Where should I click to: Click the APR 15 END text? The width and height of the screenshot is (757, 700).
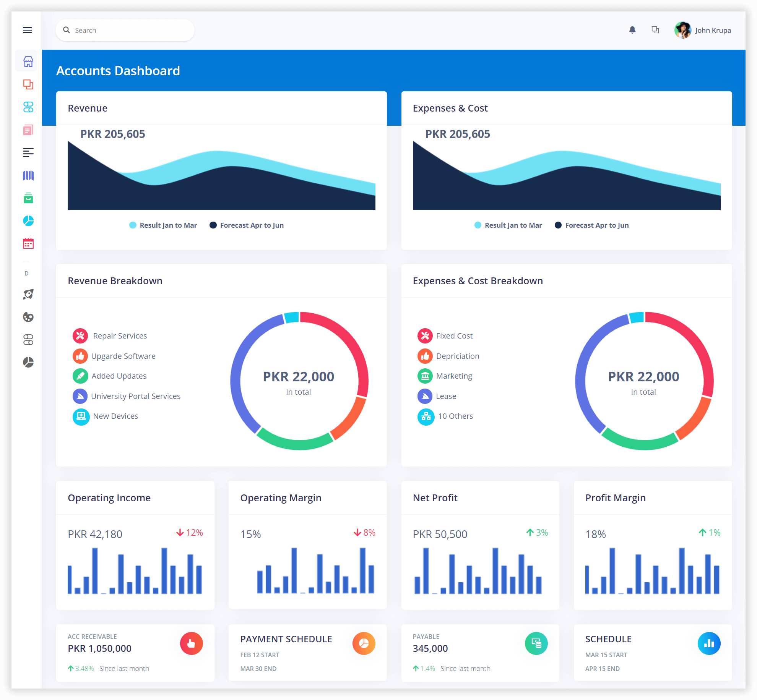point(603,669)
